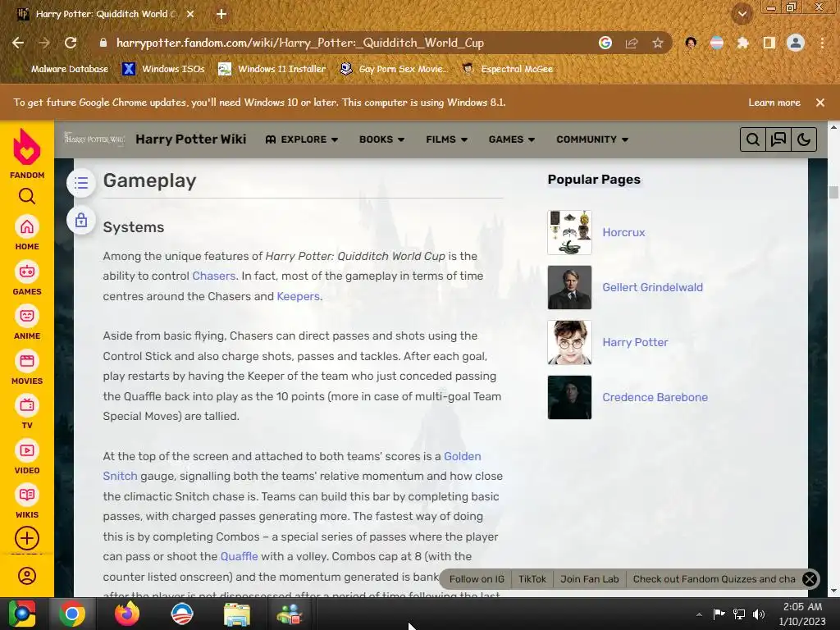Click the page vertical scrollbar thumb
Viewport: 840px width, 630px height.
tap(833, 192)
